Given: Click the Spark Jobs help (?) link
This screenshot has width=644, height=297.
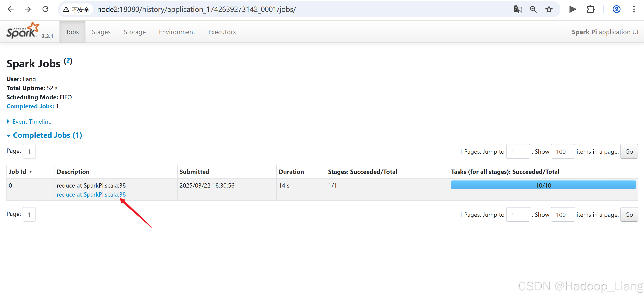Looking at the screenshot, I should click(68, 61).
